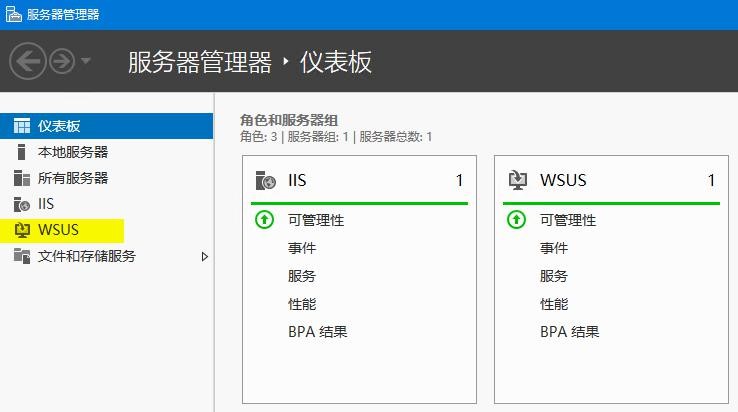The height and width of the screenshot is (412, 738).
Task: Expand the 文件和存储服务 submenu arrow
Action: coord(204,256)
